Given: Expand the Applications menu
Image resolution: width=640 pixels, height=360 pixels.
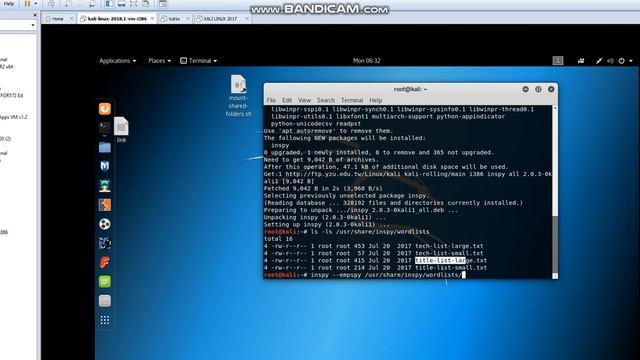Looking at the screenshot, I should 118,61.
